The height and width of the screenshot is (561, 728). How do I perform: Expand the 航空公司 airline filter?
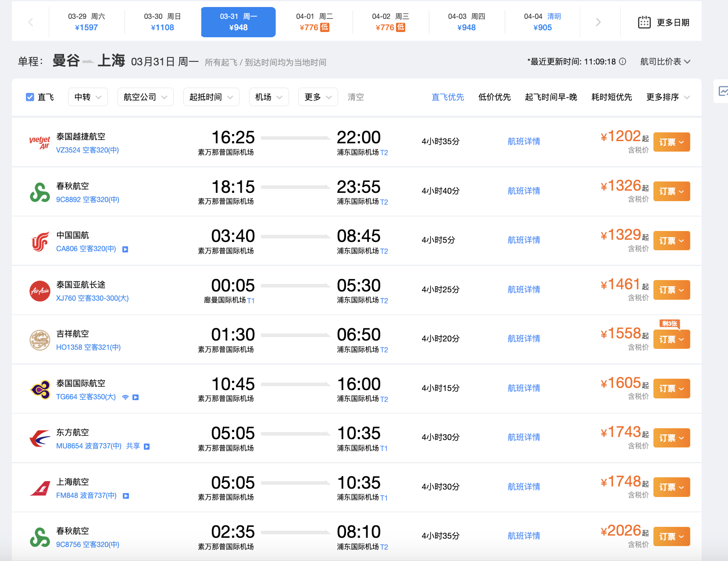click(x=145, y=97)
